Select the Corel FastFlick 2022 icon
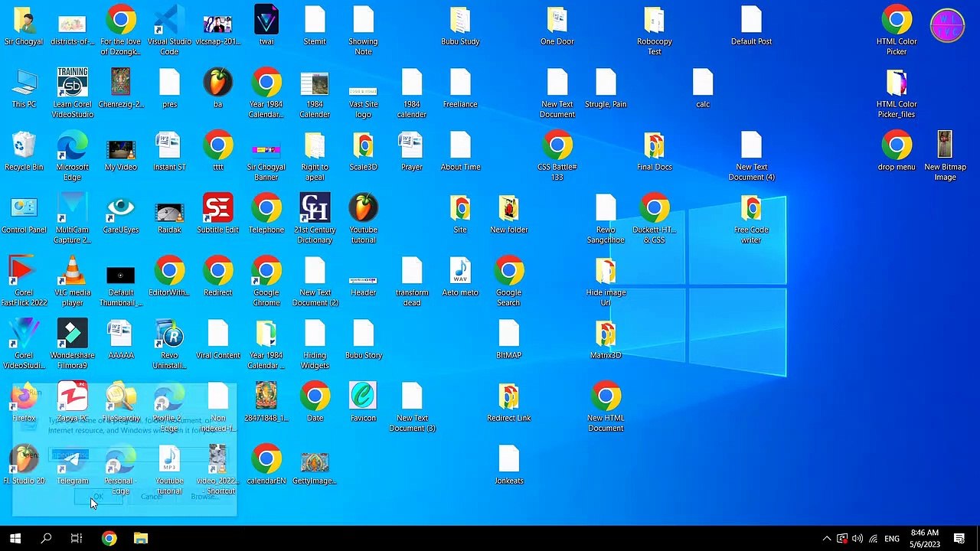The image size is (980, 551). [24, 282]
